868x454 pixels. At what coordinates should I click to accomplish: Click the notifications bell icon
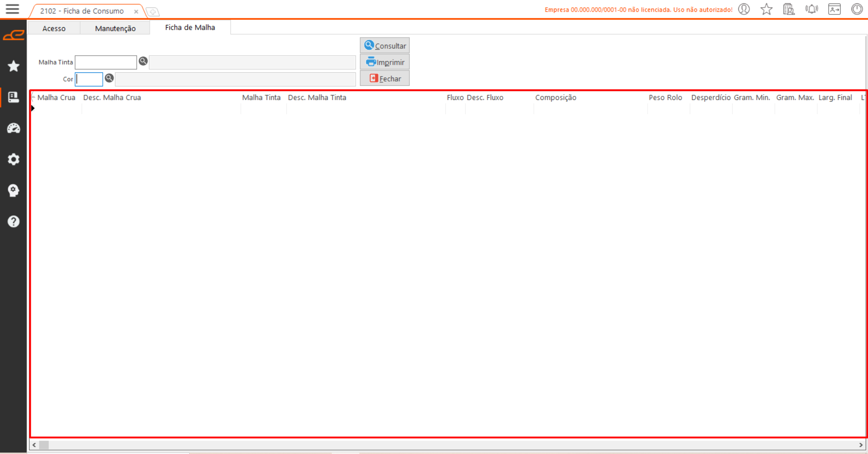(811, 9)
